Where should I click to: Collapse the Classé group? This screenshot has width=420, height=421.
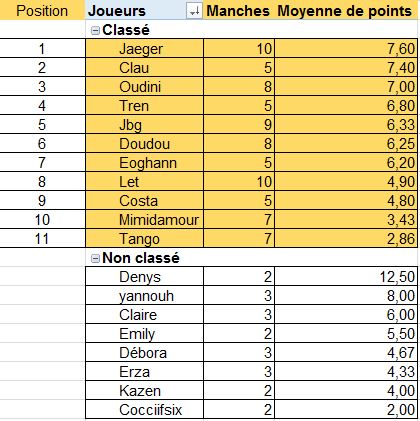pos(95,31)
